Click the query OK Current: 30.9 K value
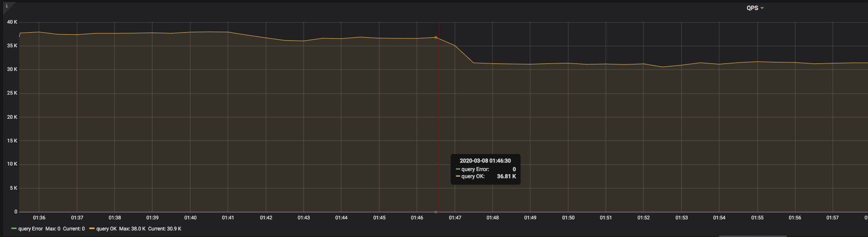This screenshot has width=868, height=237. click(x=165, y=229)
